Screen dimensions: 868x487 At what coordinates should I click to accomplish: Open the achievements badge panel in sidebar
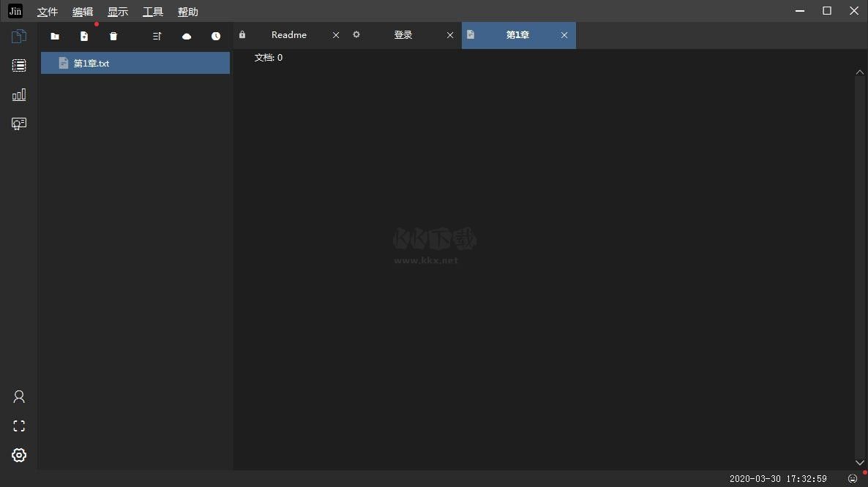coord(18,124)
